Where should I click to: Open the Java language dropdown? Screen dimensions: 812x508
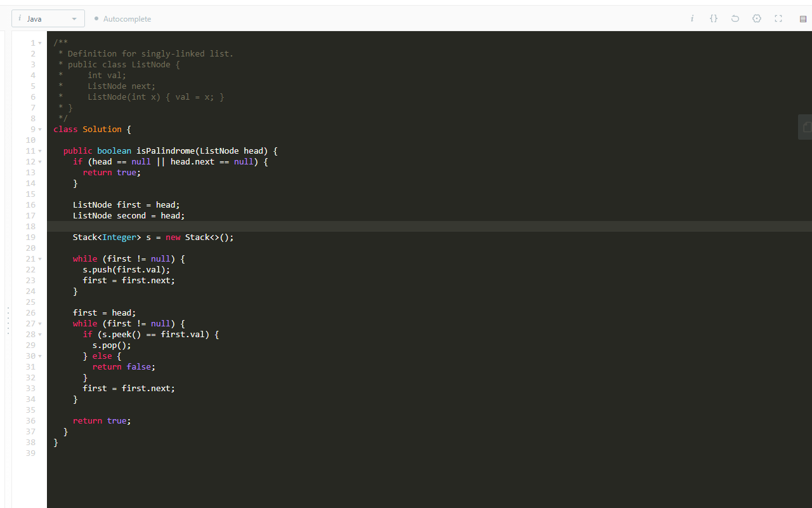tap(48, 18)
